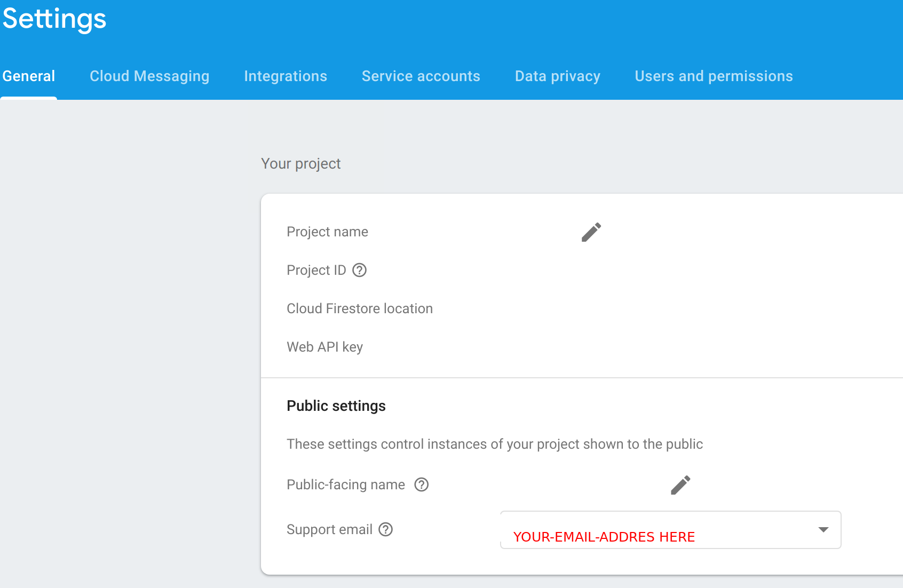The width and height of the screenshot is (903, 588).
Task: Select the Cloud Firestore location row
Action: coord(360,309)
